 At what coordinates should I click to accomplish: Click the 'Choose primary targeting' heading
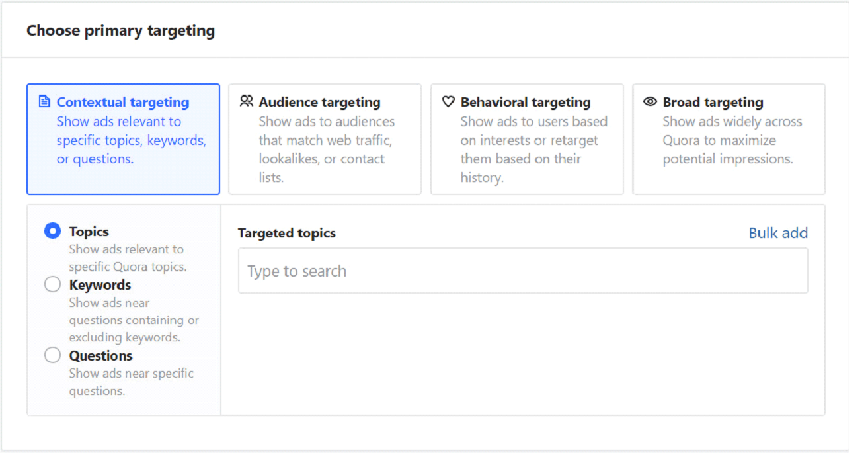click(x=121, y=30)
